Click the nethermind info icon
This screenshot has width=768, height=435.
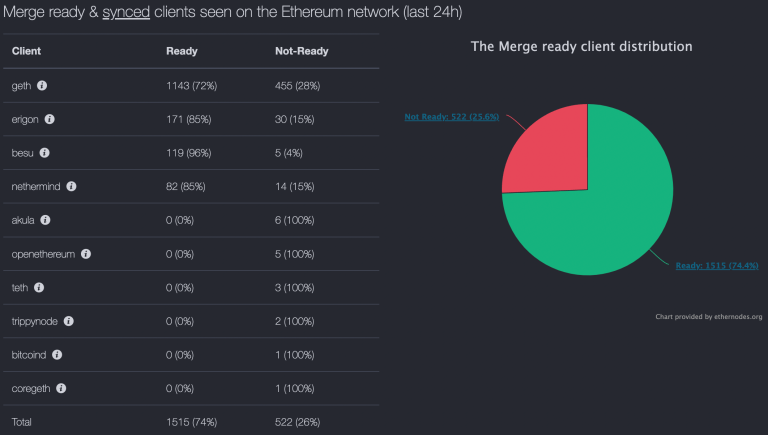click(x=71, y=186)
